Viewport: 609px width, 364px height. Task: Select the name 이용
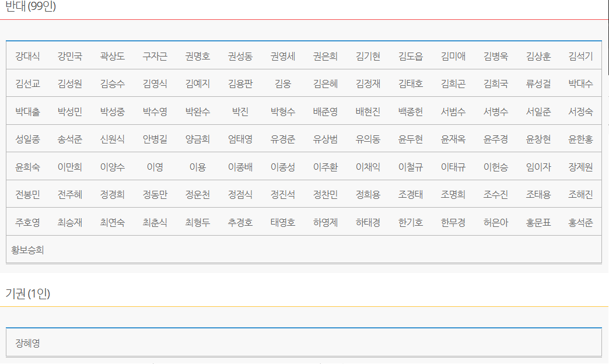(198, 167)
